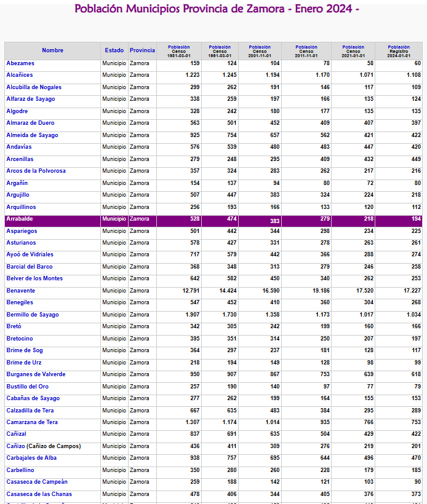This screenshot has height=504, width=427.
Task: Click the Estado column header
Action: [114, 50]
